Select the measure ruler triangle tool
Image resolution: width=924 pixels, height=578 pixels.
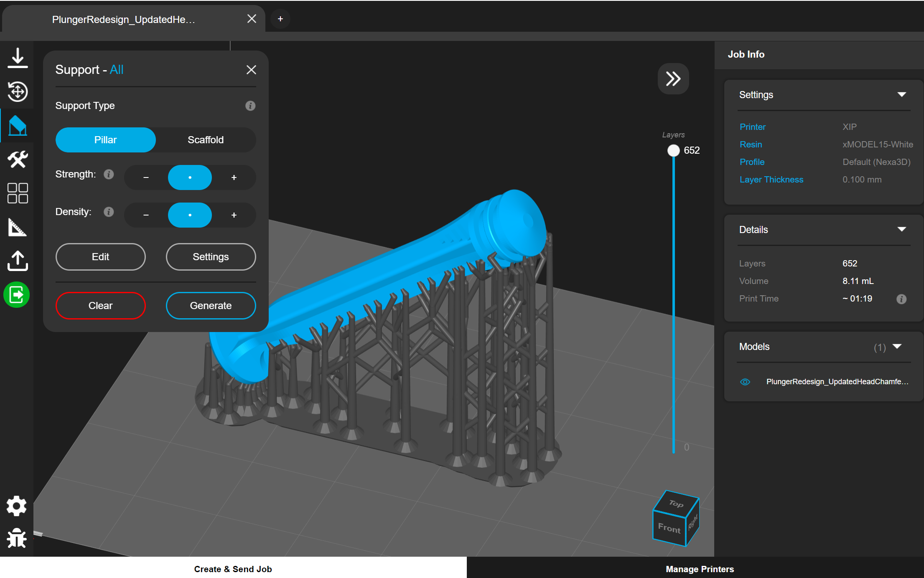(17, 227)
